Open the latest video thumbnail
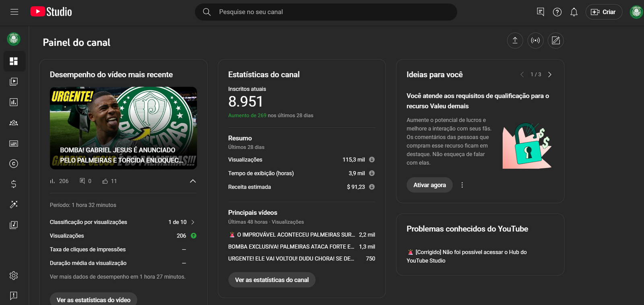Screen dimensions: 644x305 tap(124, 128)
